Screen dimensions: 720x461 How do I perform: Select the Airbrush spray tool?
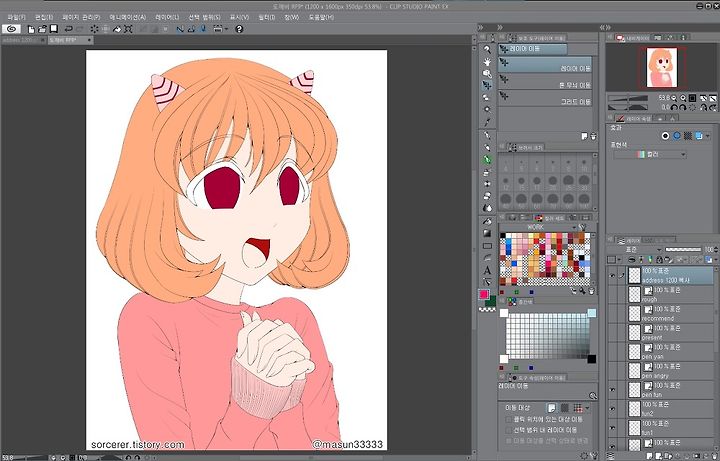click(487, 172)
